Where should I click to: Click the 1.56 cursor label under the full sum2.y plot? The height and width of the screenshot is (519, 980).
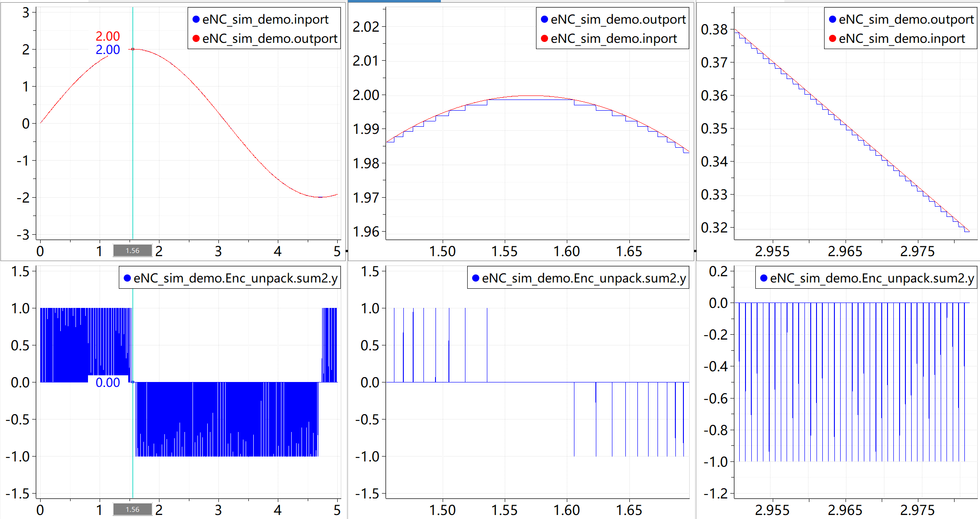pyautogui.click(x=133, y=509)
